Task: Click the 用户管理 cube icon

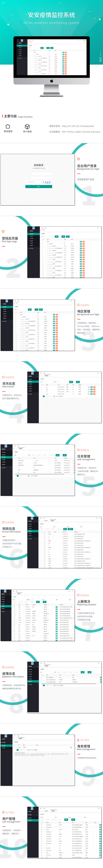Action: point(27,126)
